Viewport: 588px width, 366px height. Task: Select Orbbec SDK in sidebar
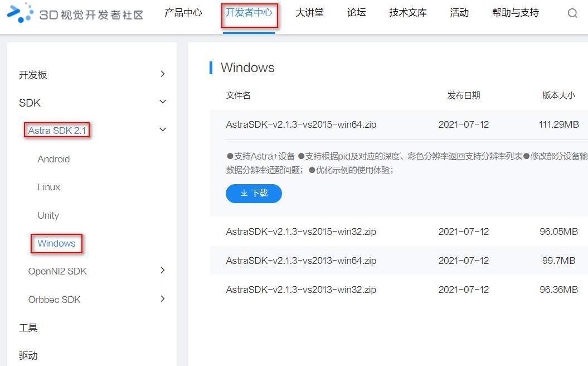click(x=55, y=300)
